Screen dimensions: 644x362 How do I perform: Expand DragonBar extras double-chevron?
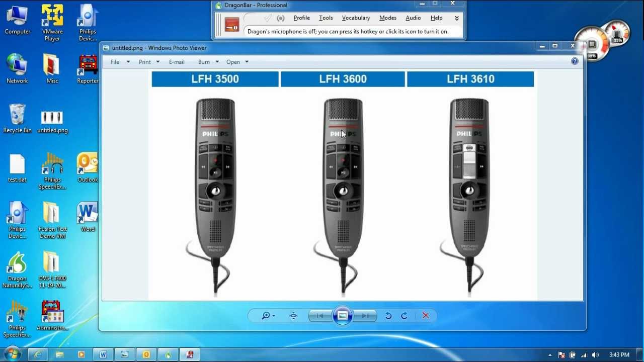pyautogui.click(x=457, y=18)
